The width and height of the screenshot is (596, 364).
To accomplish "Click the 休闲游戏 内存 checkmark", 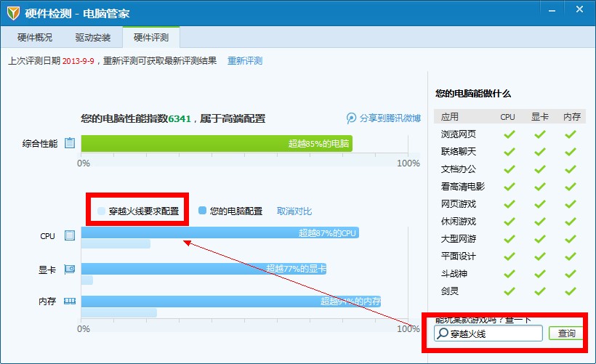I will click(x=570, y=222).
